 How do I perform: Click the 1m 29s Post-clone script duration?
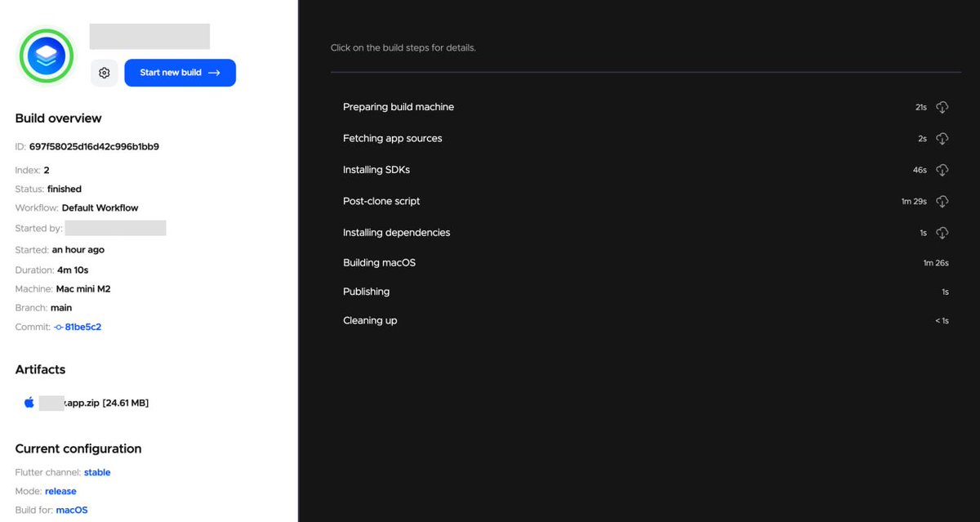(x=914, y=202)
